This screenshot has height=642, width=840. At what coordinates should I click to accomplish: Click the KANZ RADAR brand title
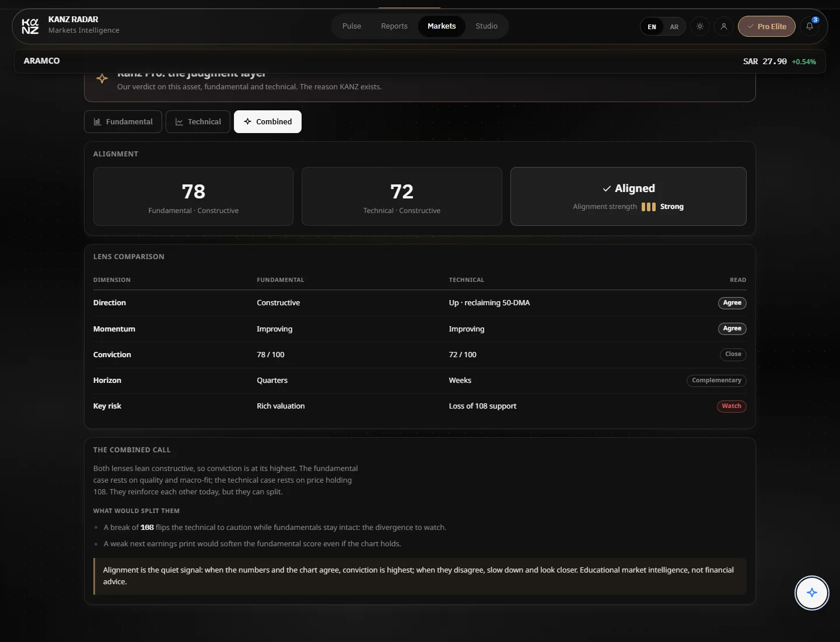(73, 19)
